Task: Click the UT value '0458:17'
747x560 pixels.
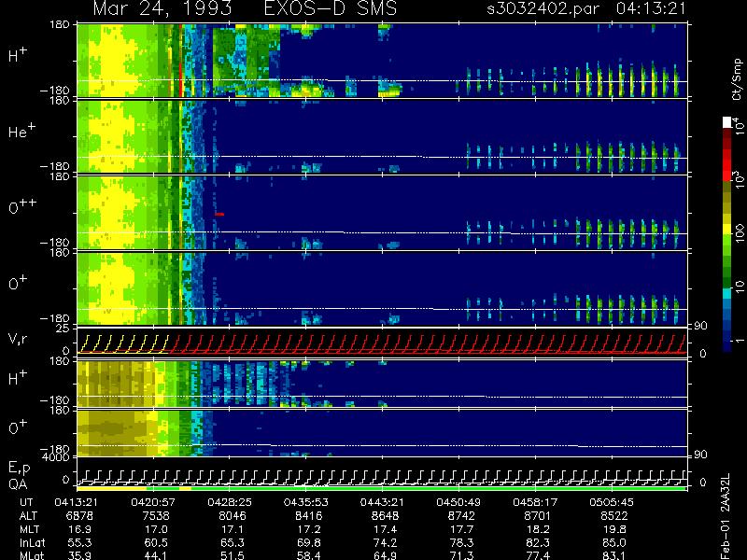Action: coord(535,502)
